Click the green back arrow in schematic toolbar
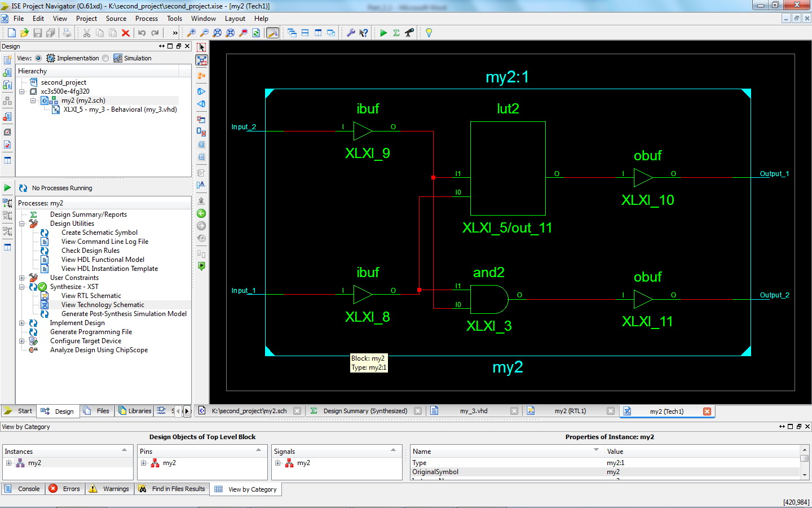 tap(201, 213)
